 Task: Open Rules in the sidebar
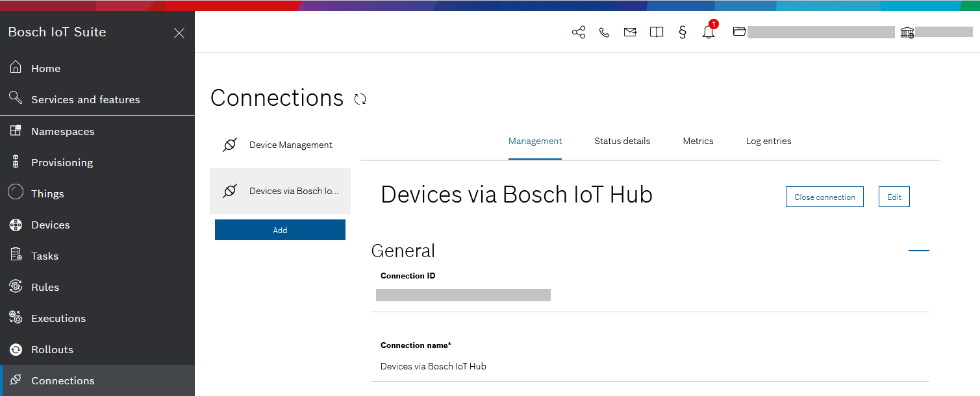[x=97, y=287]
